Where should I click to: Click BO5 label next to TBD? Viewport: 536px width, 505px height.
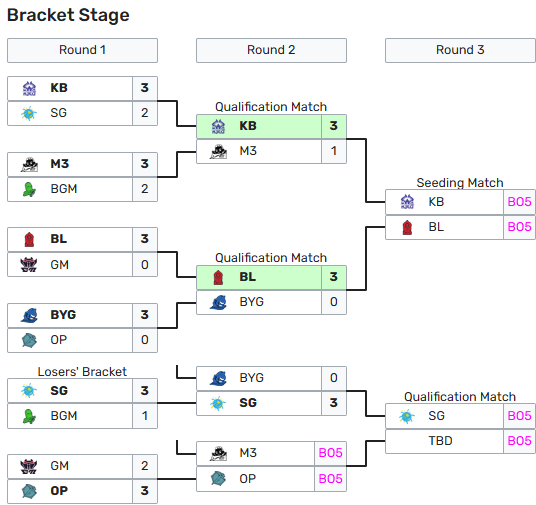pyautogui.click(x=519, y=441)
